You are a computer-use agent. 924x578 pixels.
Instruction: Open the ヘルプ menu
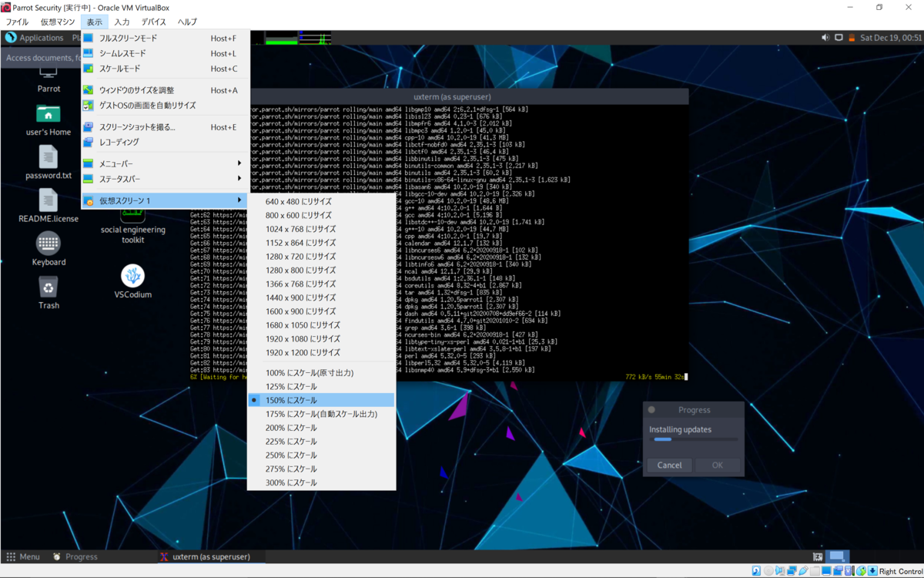tap(187, 22)
